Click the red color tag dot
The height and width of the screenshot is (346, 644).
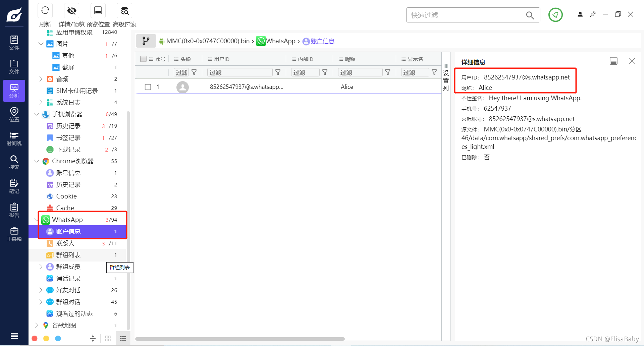point(35,339)
